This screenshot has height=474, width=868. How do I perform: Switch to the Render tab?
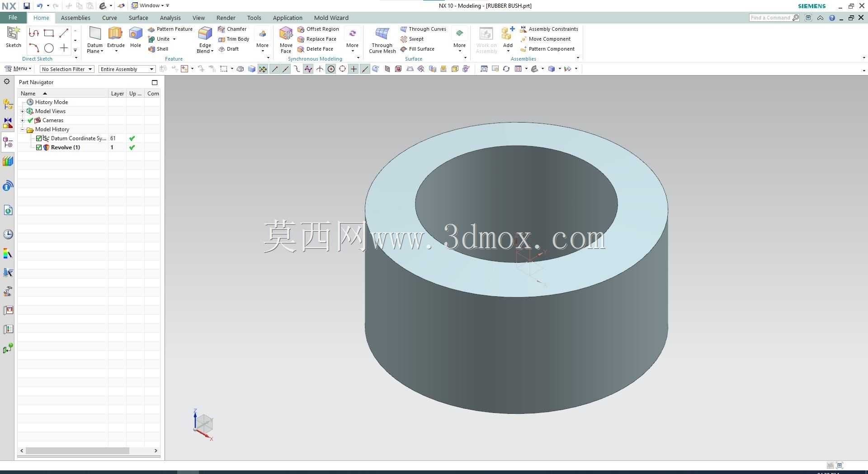[x=226, y=18]
